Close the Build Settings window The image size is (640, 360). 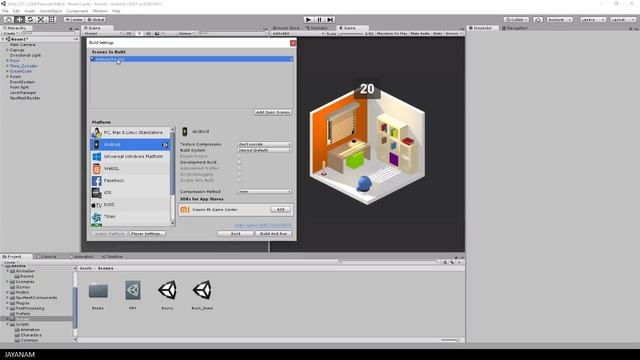(293, 43)
